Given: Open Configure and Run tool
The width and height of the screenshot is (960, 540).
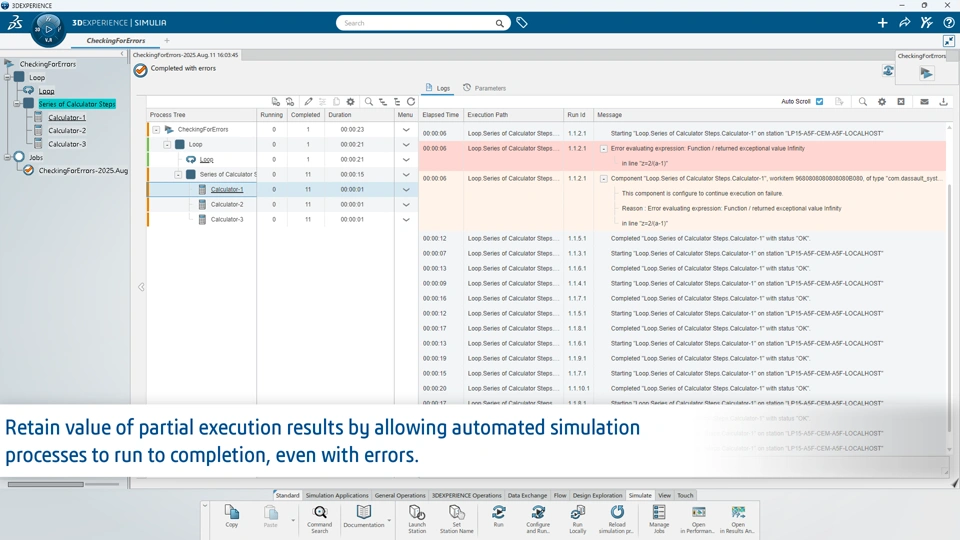Looking at the screenshot, I should pos(538,519).
